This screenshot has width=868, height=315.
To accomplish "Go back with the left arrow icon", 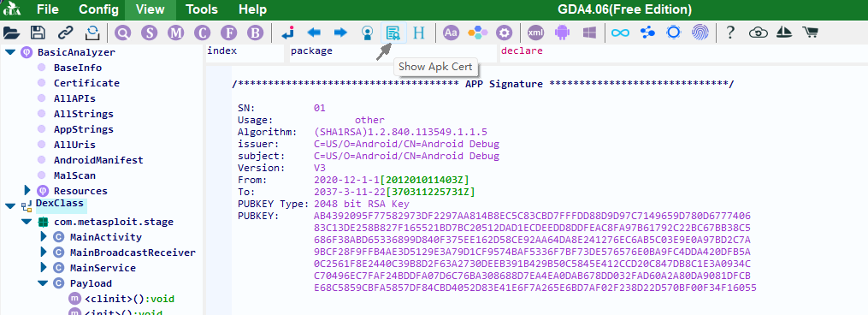I will coord(315,33).
